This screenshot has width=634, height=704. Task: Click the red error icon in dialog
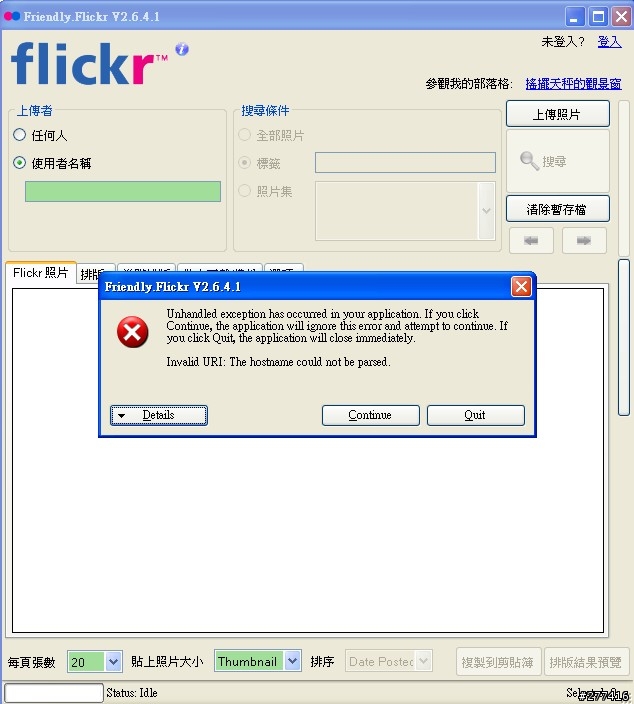(132, 332)
